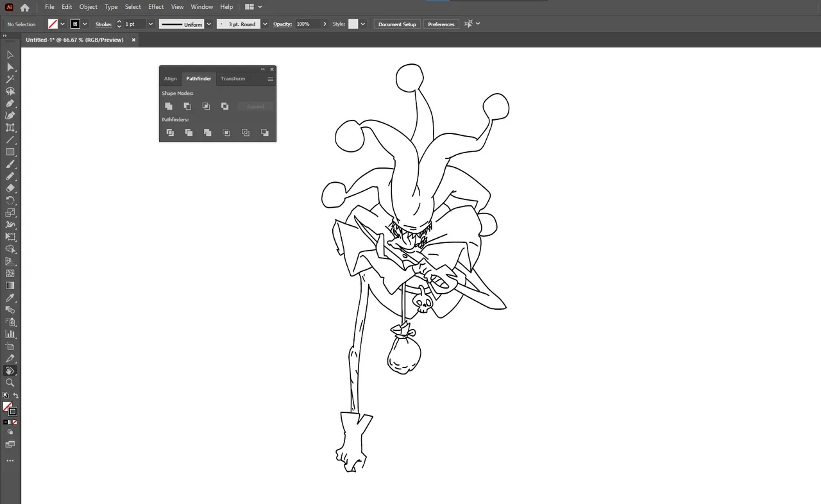Choose the Lasso tool
Screen dimensions: 821x504
coord(10,92)
